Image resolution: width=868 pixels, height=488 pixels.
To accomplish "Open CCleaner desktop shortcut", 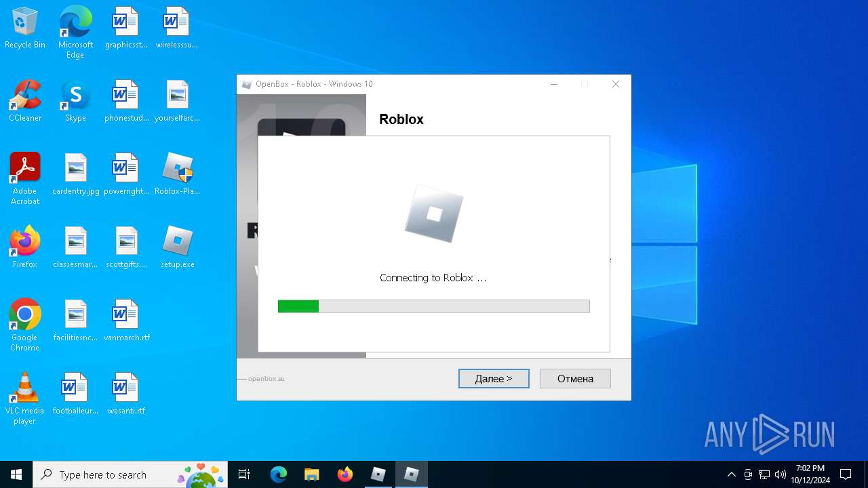I will click(x=25, y=101).
